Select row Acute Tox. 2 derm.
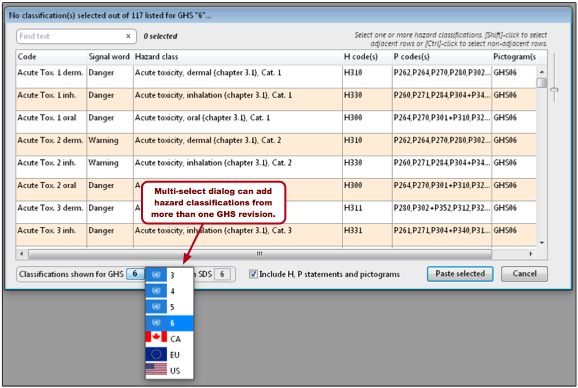 pos(276,144)
